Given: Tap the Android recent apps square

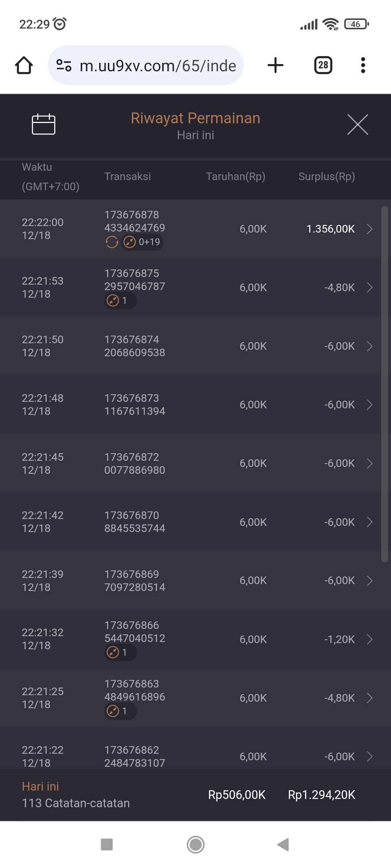Looking at the screenshot, I should (x=107, y=845).
